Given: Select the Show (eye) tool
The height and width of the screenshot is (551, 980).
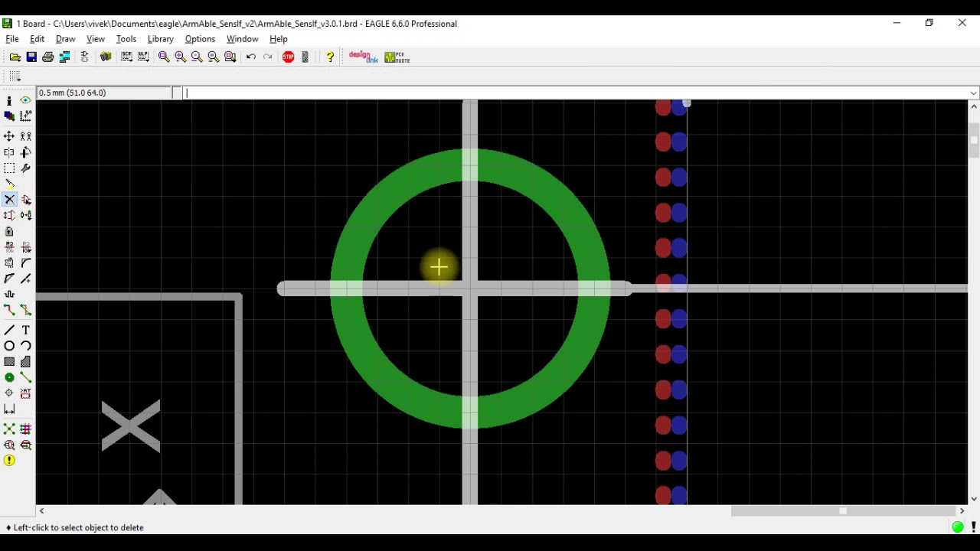Looking at the screenshot, I should 25,101.
